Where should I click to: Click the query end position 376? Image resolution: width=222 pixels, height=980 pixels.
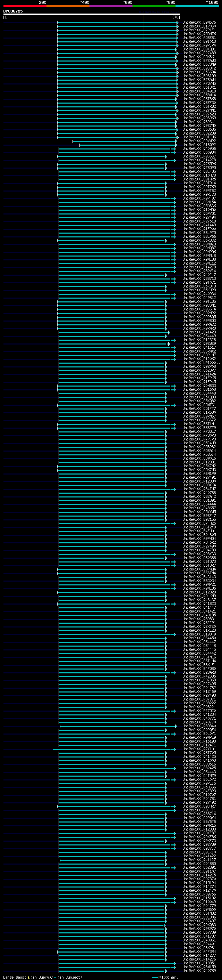coord(175,17)
